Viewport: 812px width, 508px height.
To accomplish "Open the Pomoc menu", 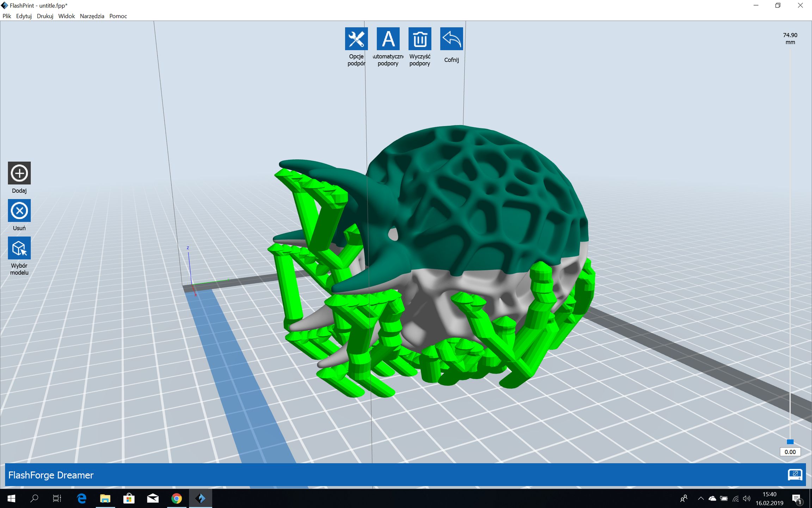I will (x=118, y=16).
